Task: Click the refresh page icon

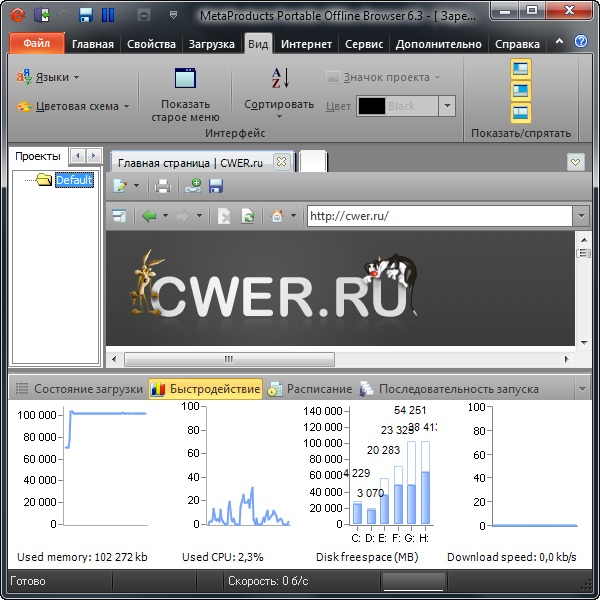Action: [247, 216]
